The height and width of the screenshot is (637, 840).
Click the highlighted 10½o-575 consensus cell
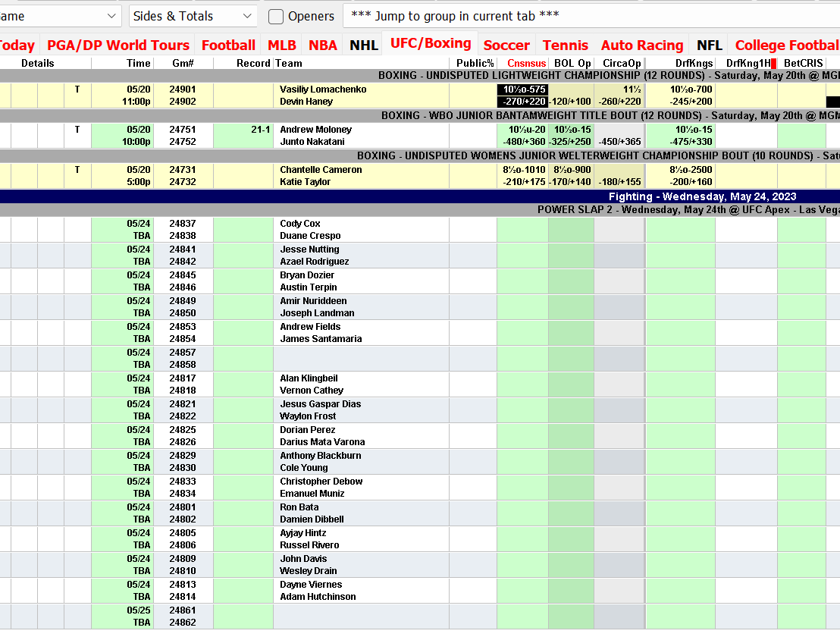pyautogui.click(x=523, y=89)
